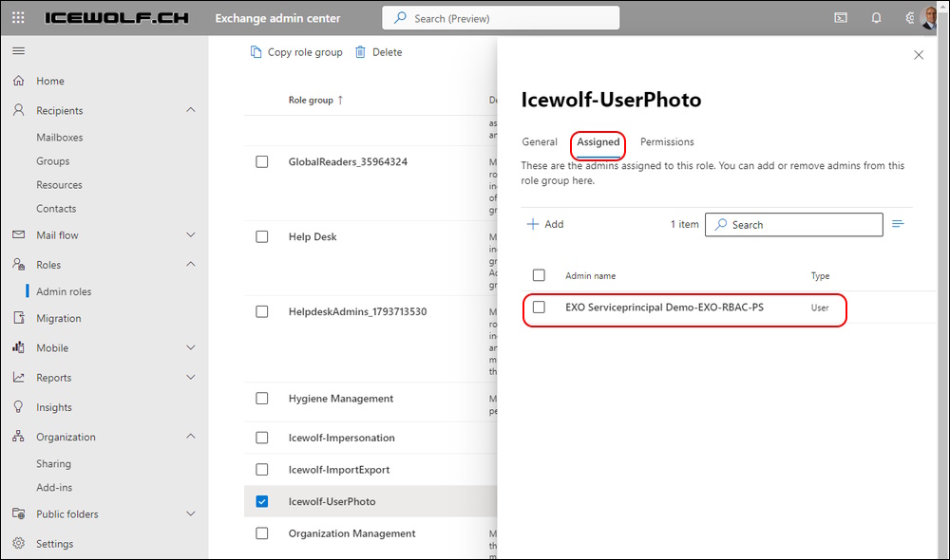Viewport: 950px width, 560px height.
Task: Click the Organization hierarchy icon
Action: pos(19,437)
